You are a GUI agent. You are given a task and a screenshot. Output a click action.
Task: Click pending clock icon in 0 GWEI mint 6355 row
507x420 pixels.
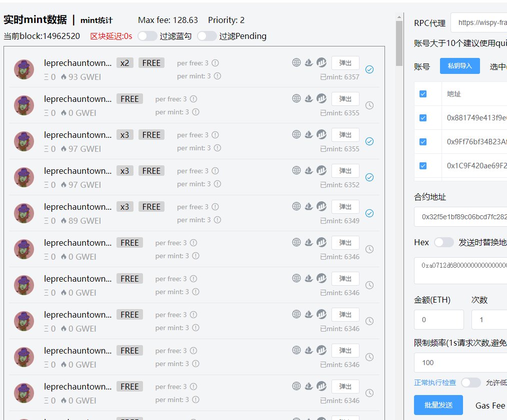coord(369,105)
